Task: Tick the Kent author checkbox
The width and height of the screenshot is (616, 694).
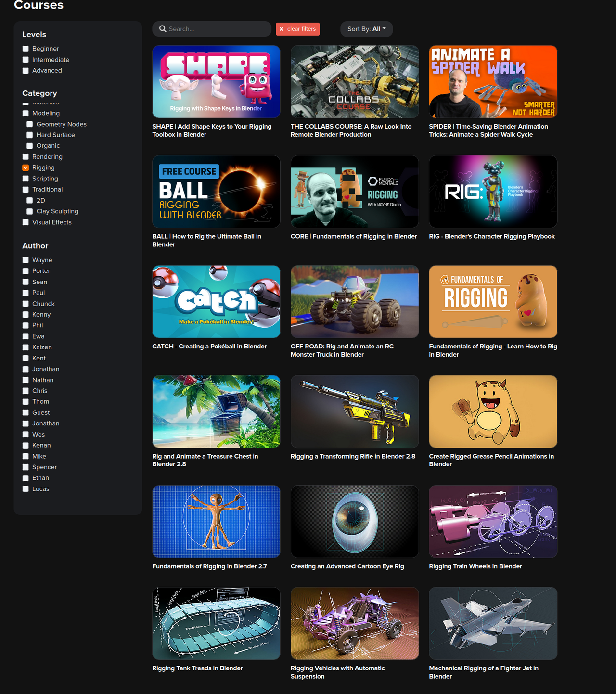Action: [x=26, y=359]
